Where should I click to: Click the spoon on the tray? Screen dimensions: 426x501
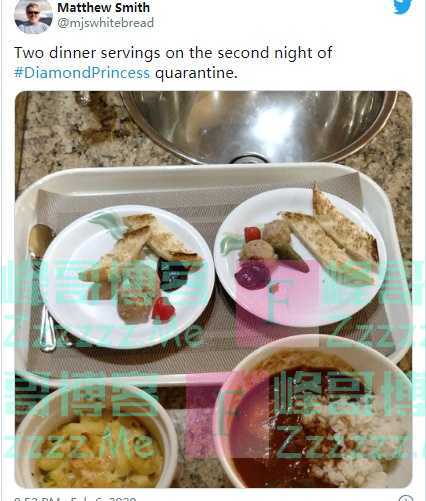pos(42,287)
